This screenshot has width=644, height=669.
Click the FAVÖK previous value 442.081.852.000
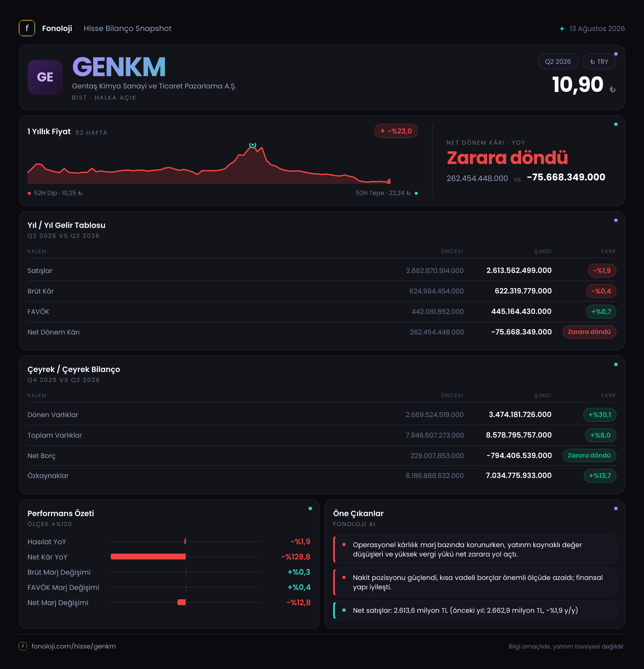coord(438,312)
